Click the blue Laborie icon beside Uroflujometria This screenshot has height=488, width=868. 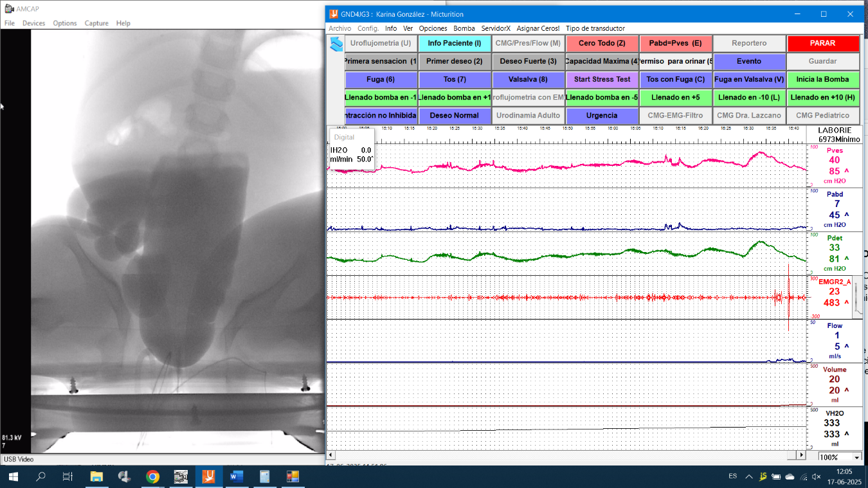(336, 44)
